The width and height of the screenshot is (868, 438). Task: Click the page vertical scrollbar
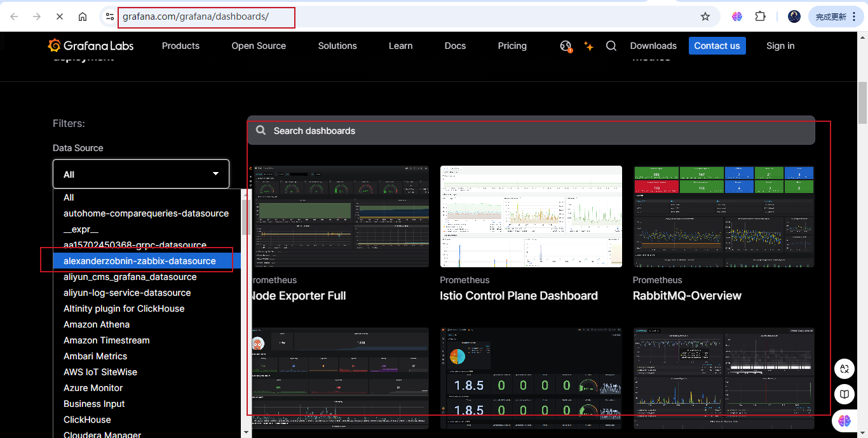(862, 102)
